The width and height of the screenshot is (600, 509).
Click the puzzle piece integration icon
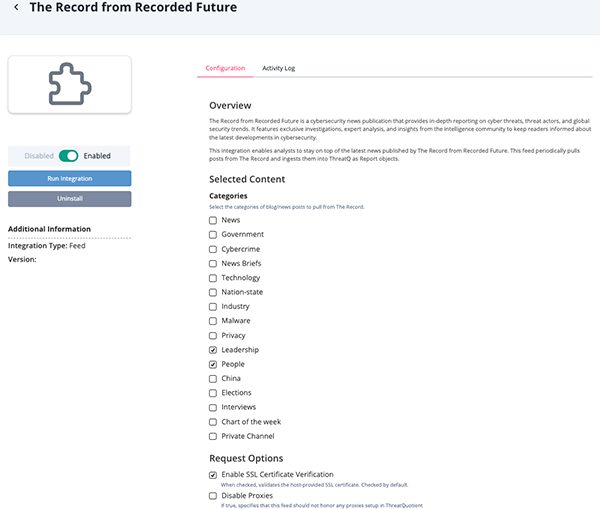tap(70, 84)
